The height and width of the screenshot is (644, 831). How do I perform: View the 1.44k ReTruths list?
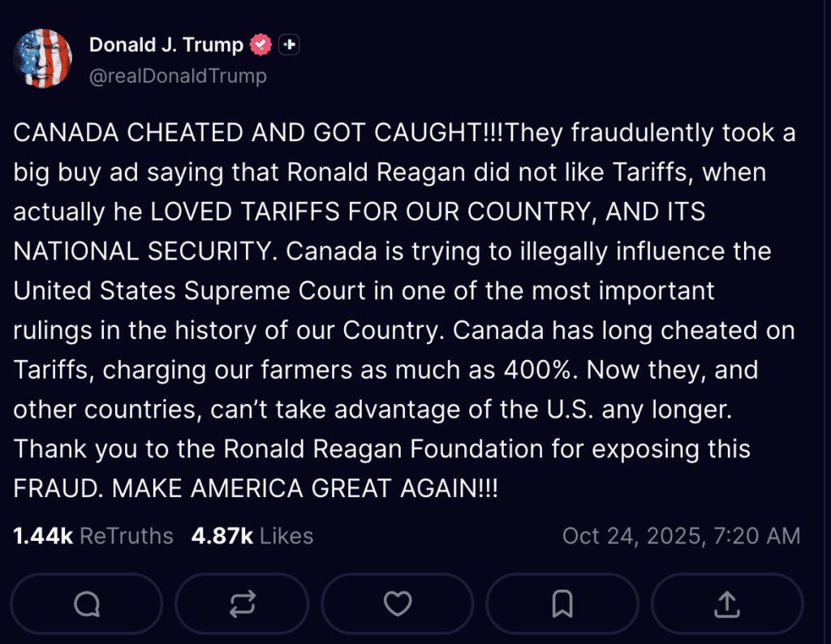click(93, 536)
